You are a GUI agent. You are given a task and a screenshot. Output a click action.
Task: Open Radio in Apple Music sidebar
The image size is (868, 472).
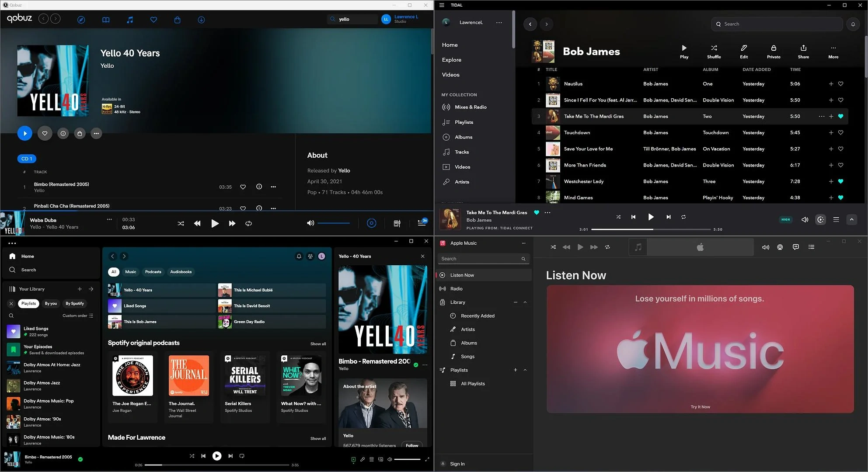pyautogui.click(x=456, y=289)
